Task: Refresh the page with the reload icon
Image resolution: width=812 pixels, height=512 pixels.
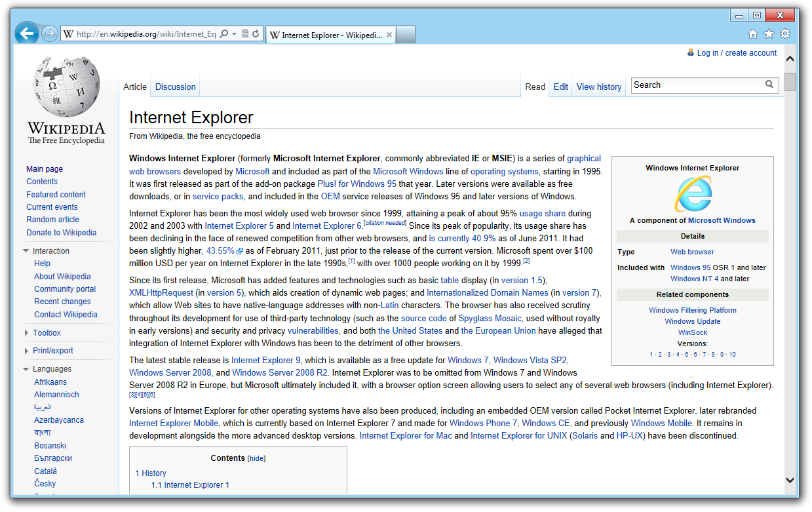Action: pos(256,34)
